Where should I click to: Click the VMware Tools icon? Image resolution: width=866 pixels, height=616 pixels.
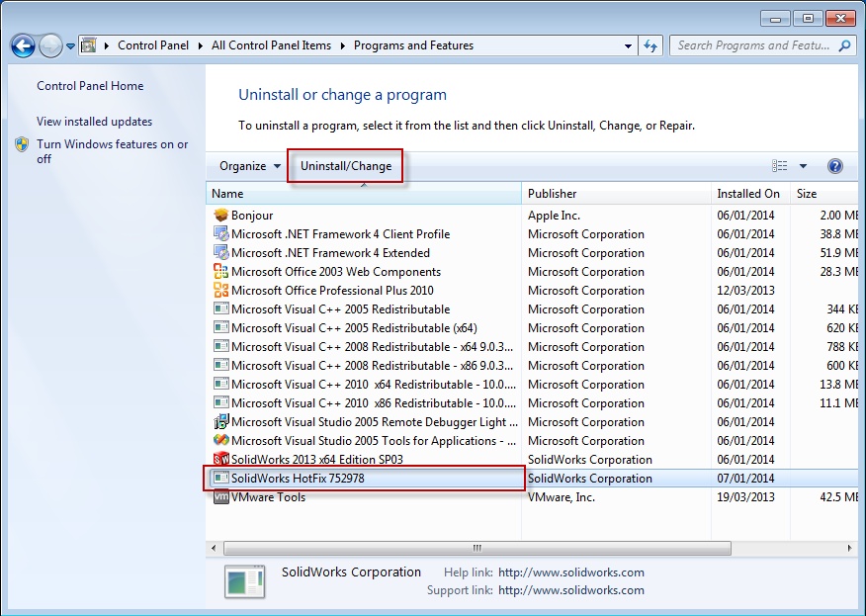(x=220, y=496)
